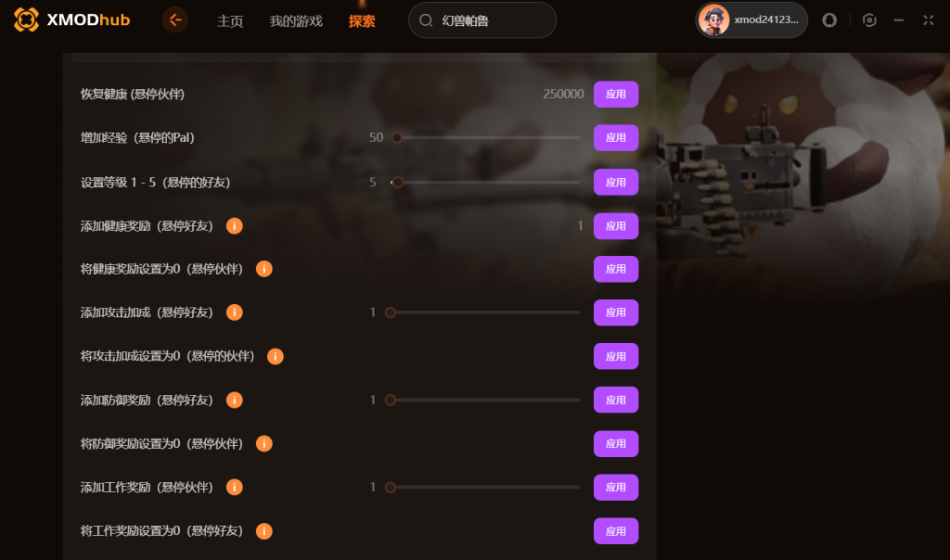This screenshot has height=560, width=950.
Task: Switch to the 我的游戏 tab
Action: coord(296,21)
